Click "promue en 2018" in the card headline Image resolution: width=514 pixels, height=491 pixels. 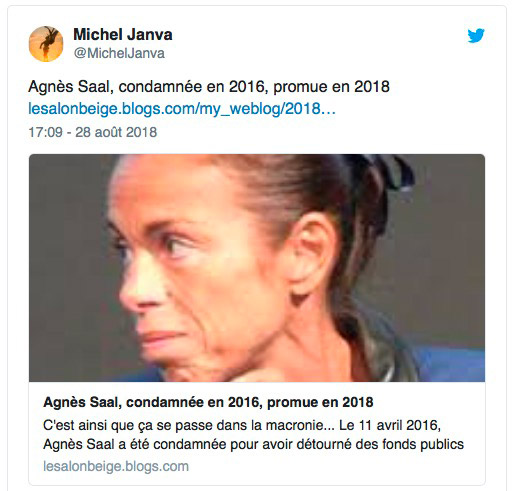click(320, 402)
